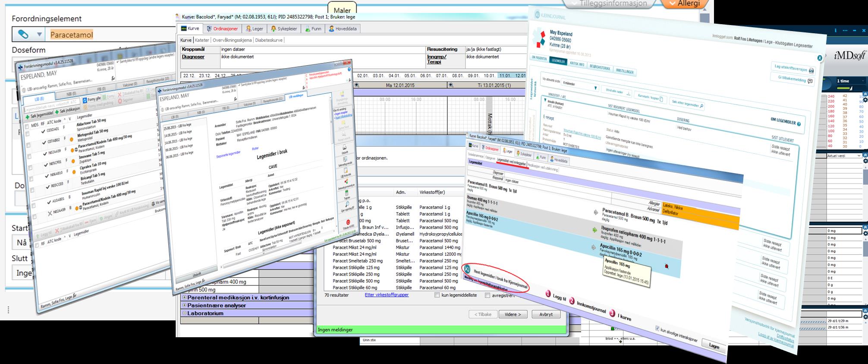The image size is (868, 364).
Task: Select the Diabeteskurve sub-tab
Action: 269,40
